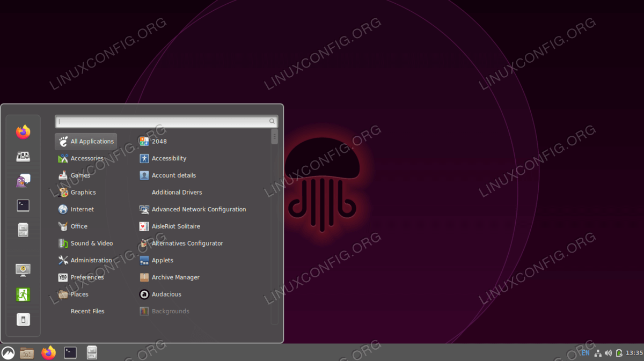Viewport: 644px width, 361px height.
Task: Open Terminal from the menu favorites sidebar
Action: [x=23, y=205]
